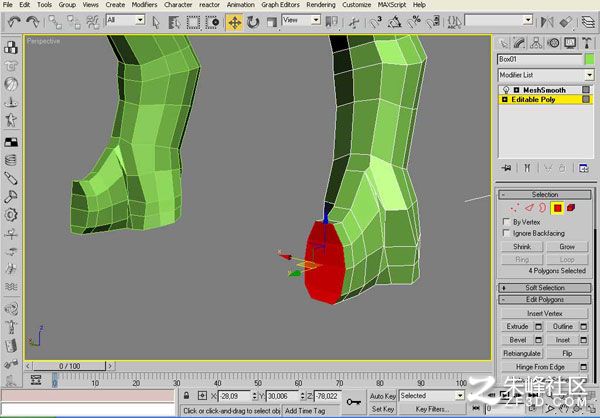The width and height of the screenshot is (600, 418).
Task: Open the Modifiers menu
Action: click(144, 5)
